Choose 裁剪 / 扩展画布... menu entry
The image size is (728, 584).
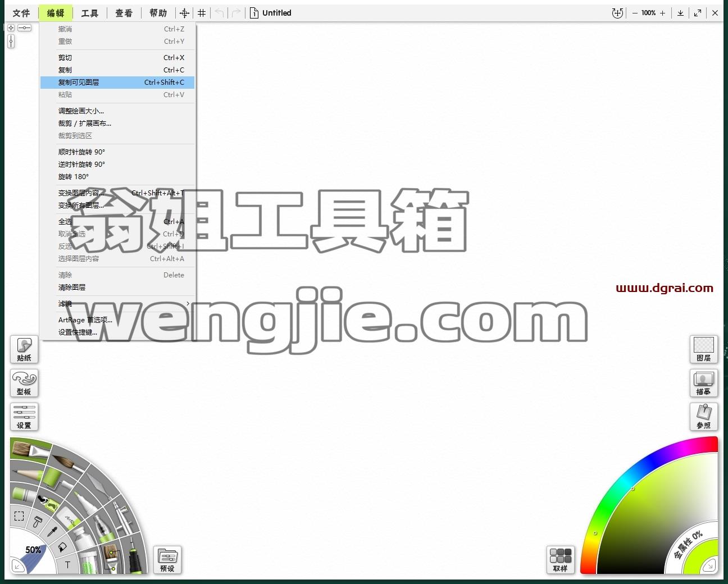117,124
